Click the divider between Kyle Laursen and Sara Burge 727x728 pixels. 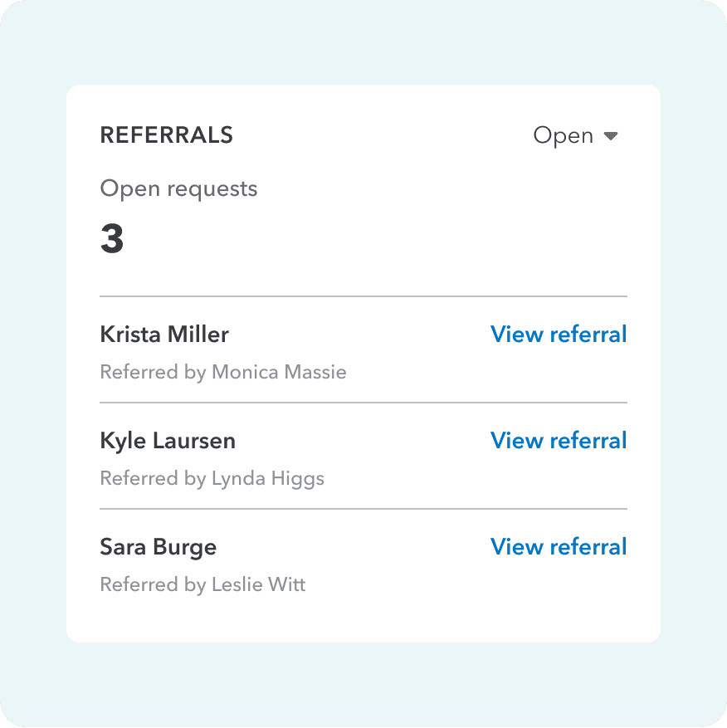[363, 509]
